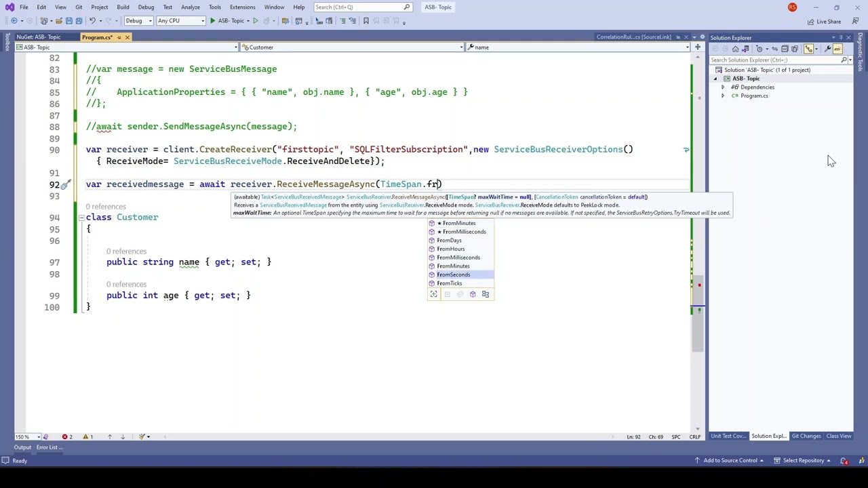Switch to Git Changes tab
The width and height of the screenshot is (868, 488).
(x=806, y=436)
